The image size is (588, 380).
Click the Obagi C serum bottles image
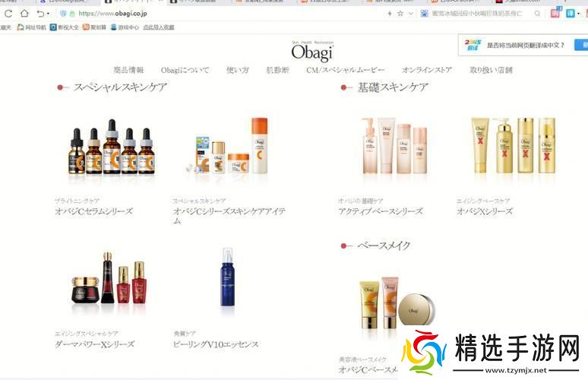pos(112,147)
